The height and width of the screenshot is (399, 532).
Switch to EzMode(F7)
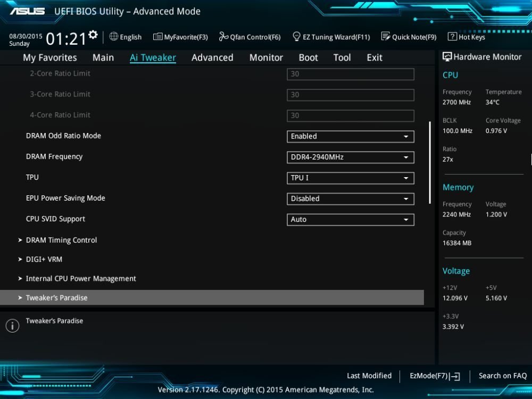point(435,376)
